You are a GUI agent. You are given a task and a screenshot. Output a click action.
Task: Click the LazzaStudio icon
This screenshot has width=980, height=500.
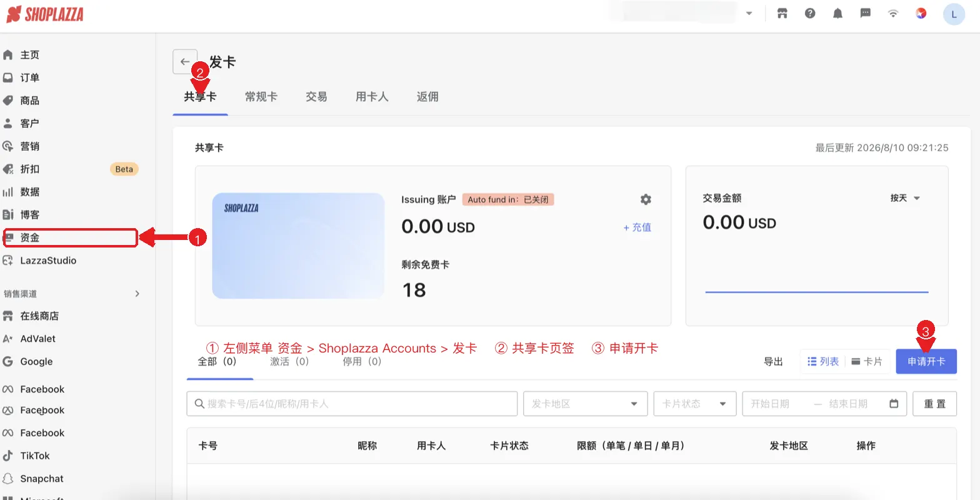(8, 261)
